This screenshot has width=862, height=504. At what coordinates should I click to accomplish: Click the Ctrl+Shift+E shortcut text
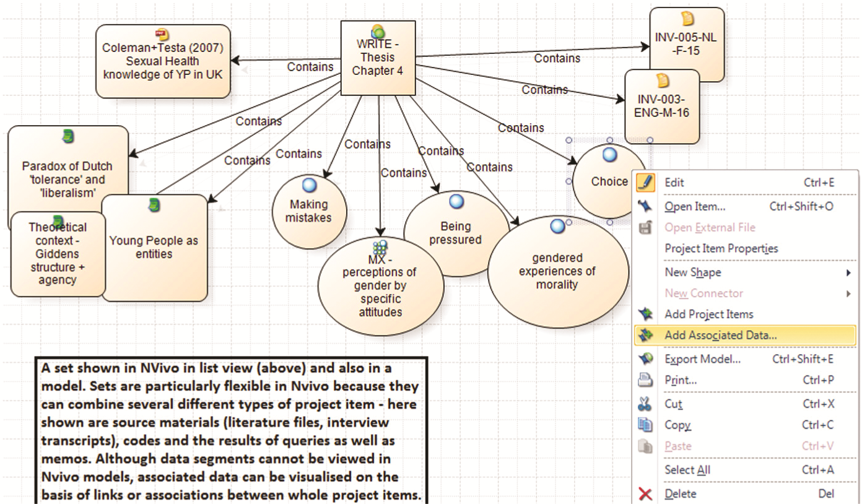tap(803, 359)
